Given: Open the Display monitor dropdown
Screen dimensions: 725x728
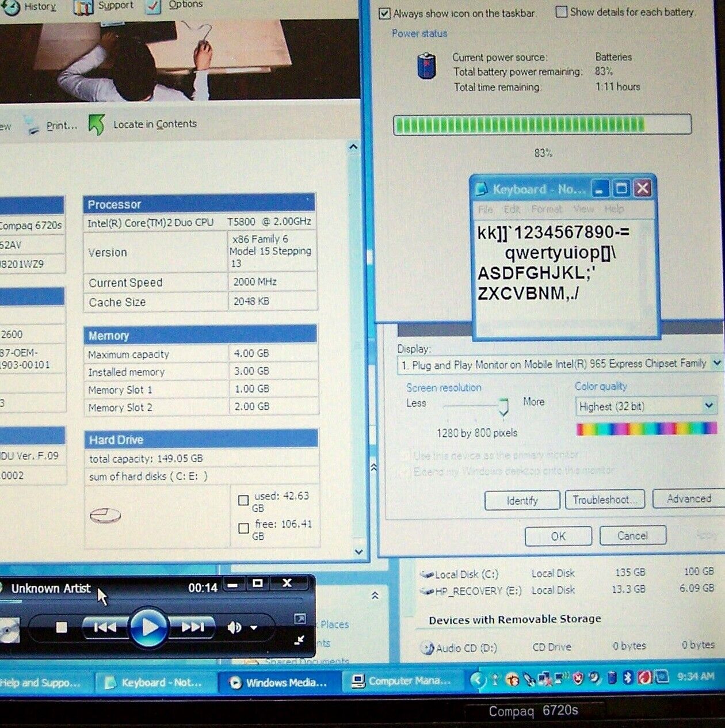Looking at the screenshot, I should pos(716,363).
